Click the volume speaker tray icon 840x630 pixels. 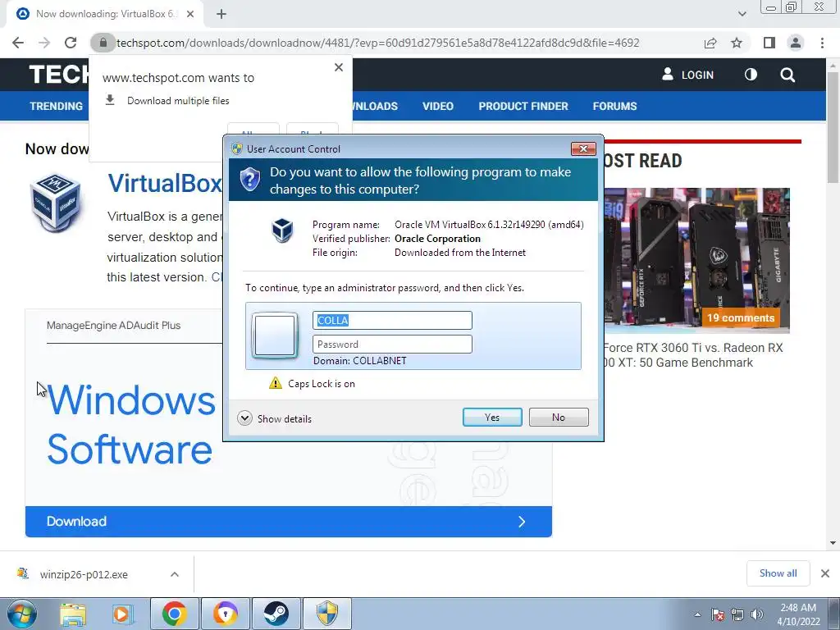[x=757, y=614]
